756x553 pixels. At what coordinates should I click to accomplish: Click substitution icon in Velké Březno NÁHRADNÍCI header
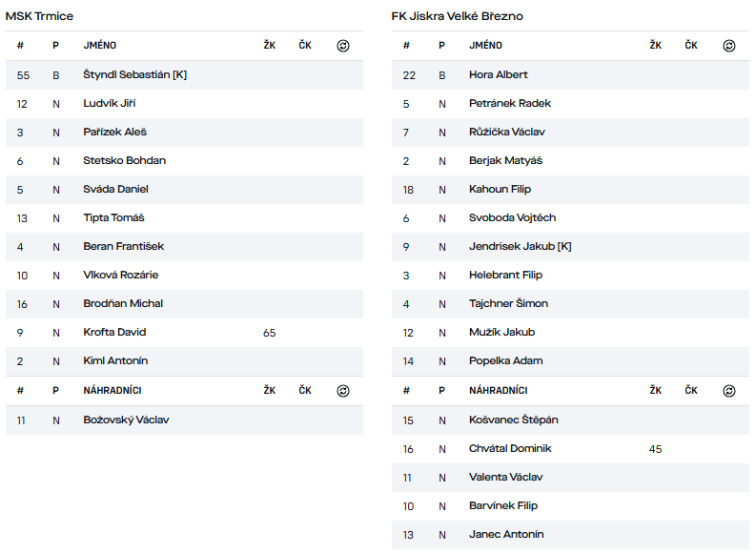point(729,391)
